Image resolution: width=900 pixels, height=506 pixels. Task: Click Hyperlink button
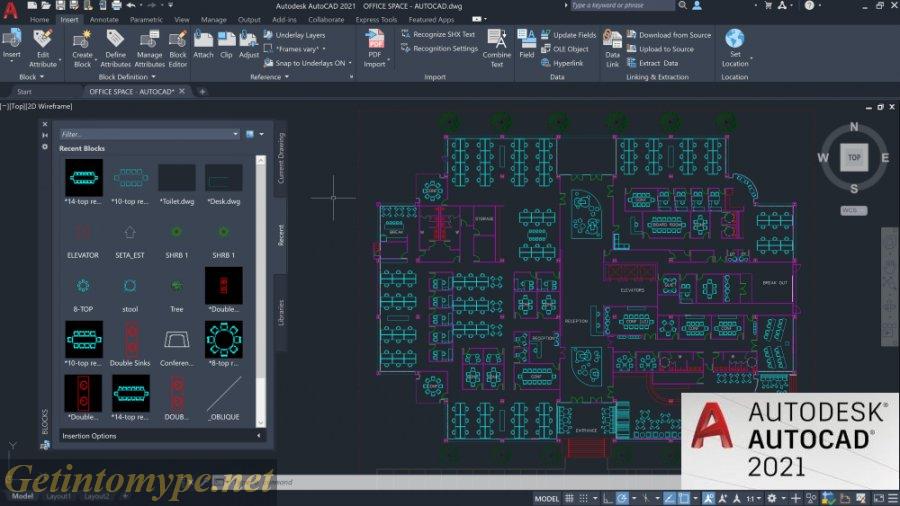pos(562,63)
